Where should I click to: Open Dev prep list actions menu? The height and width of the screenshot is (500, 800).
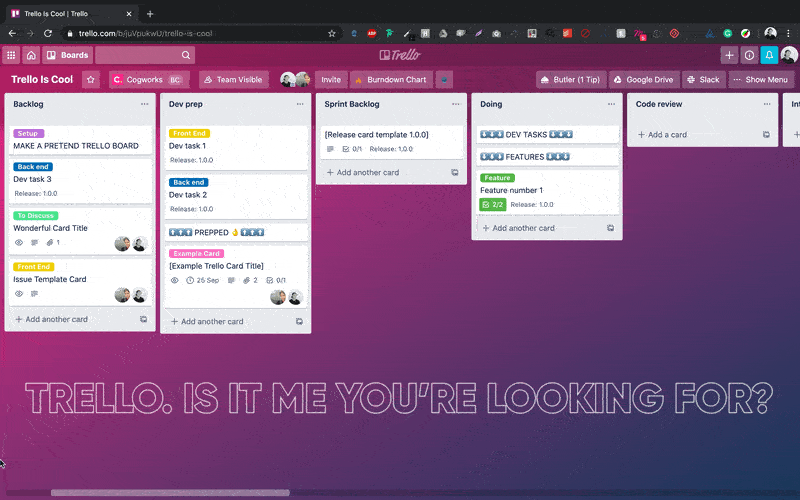(x=300, y=104)
